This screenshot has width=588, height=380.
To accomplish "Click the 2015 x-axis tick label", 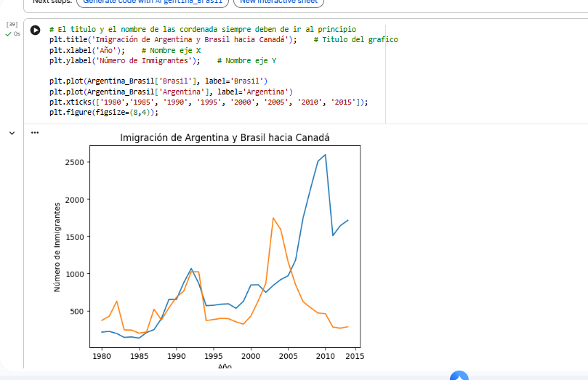I will tap(355, 356).
